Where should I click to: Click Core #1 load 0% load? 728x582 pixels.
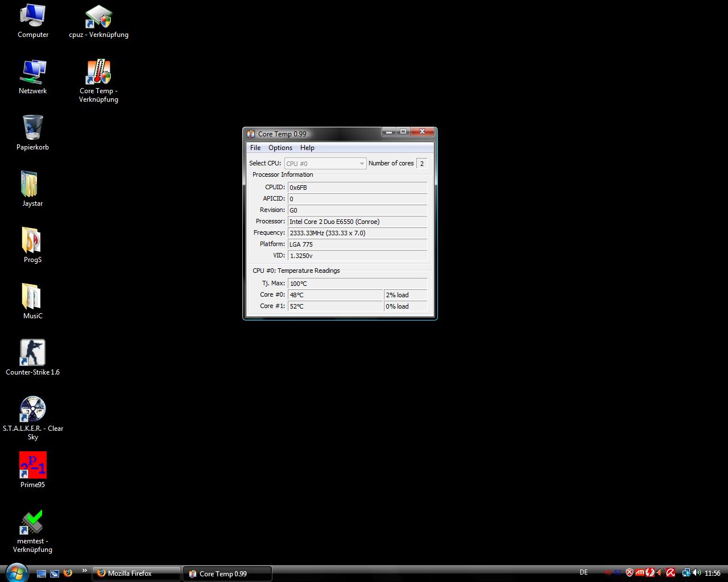[406, 306]
